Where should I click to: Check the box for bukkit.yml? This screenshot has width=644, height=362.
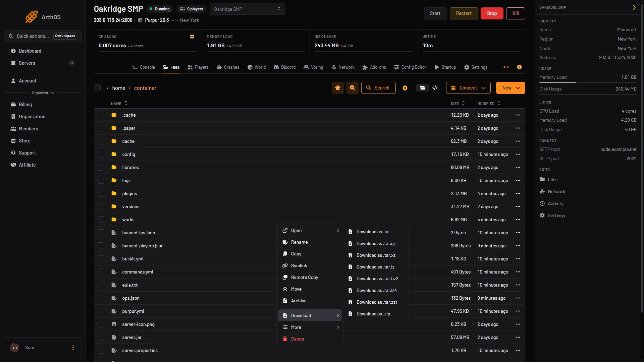click(x=101, y=259)
